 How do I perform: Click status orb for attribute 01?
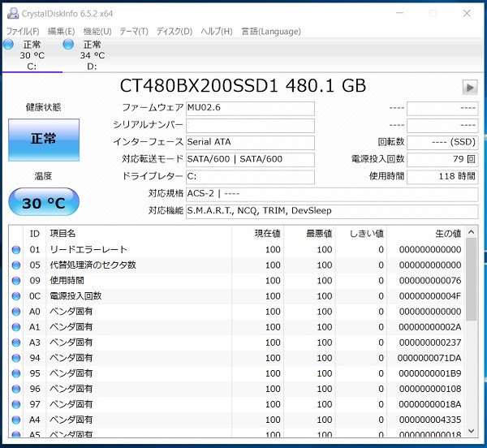tap(16, 250)
